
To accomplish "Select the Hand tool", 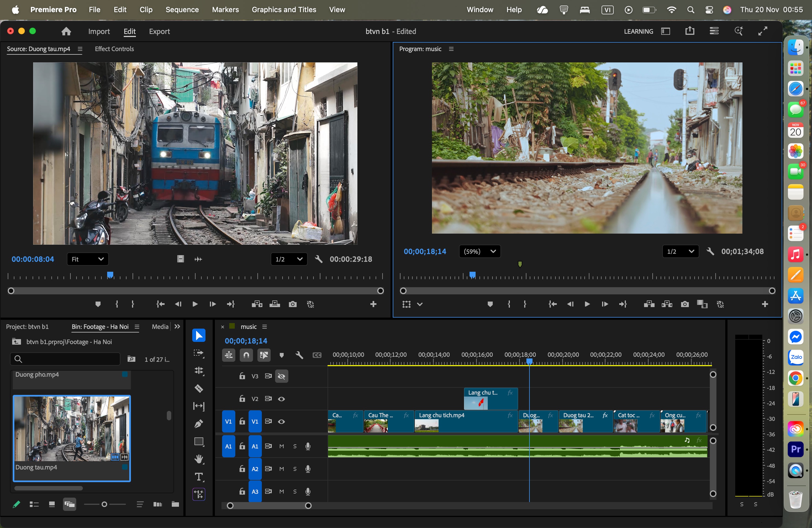I will 199,459.
